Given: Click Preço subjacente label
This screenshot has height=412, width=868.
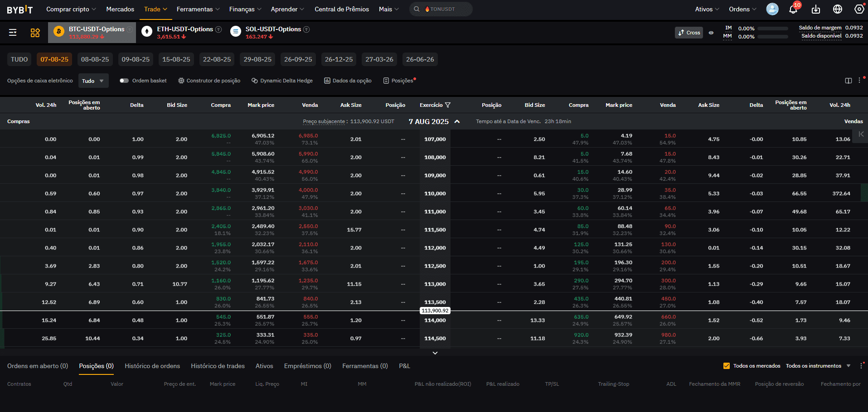Looking at the screenshot, I should click(x=324, y=121).
